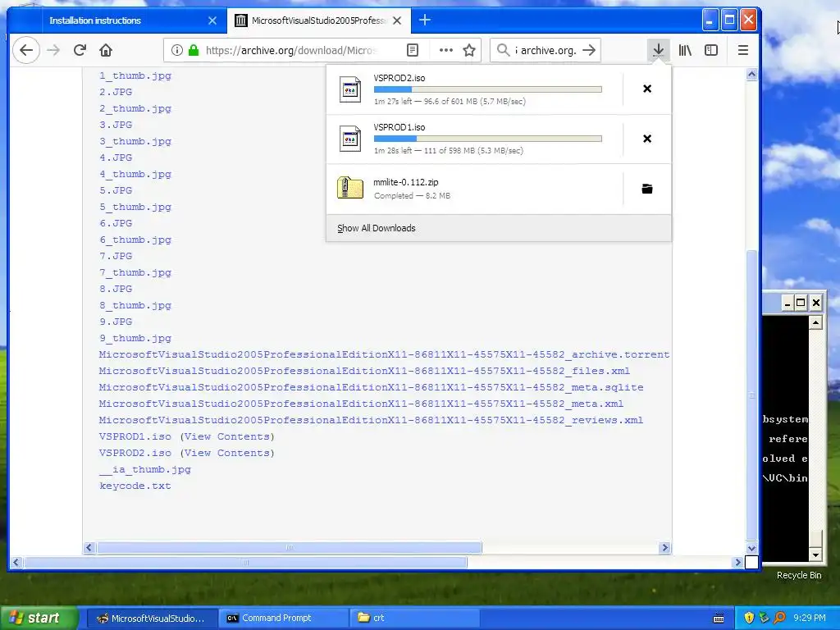840x630 pixels.
Task: Click the green secure connection padlock
Action: coord(194,50)
